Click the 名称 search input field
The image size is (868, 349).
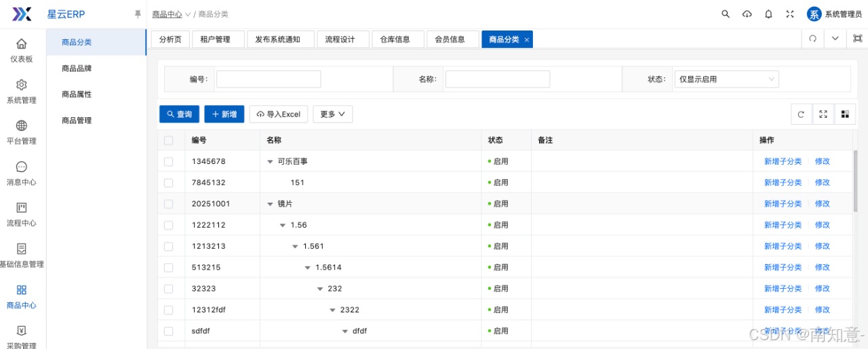click(x=498, y=79)
